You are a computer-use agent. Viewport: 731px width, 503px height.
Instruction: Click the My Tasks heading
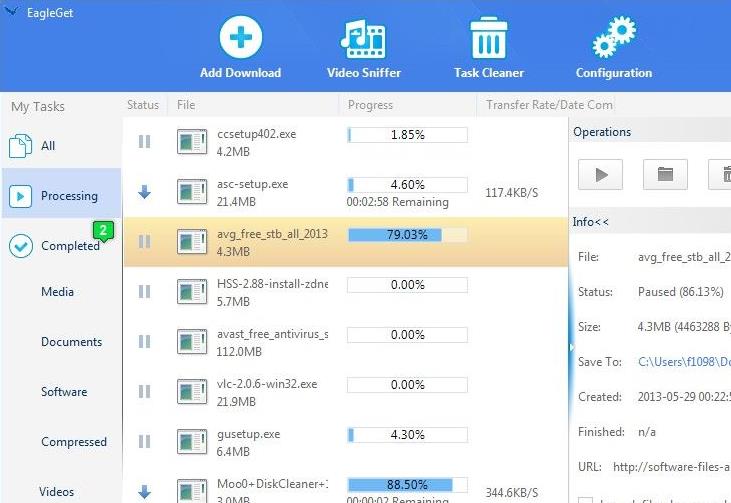[38, 106]
